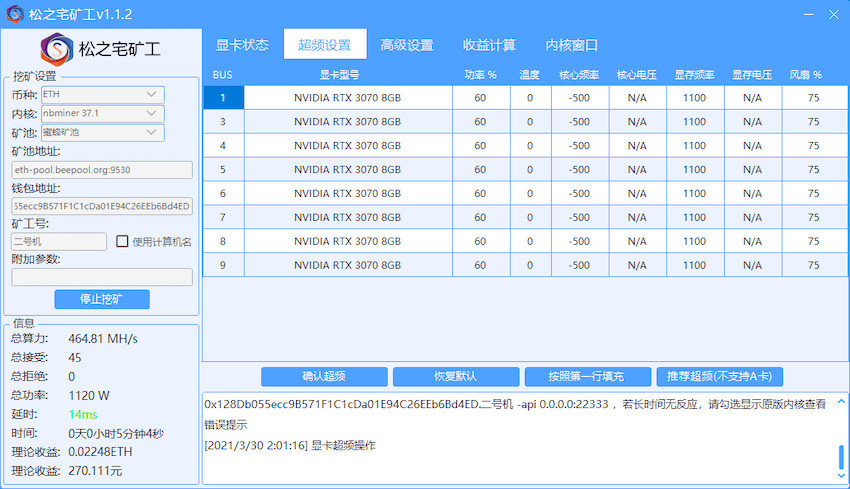The width and height of the screenshot is (850, 489).
Task: Click the 1120 W total power value
Action: [89, 396]
